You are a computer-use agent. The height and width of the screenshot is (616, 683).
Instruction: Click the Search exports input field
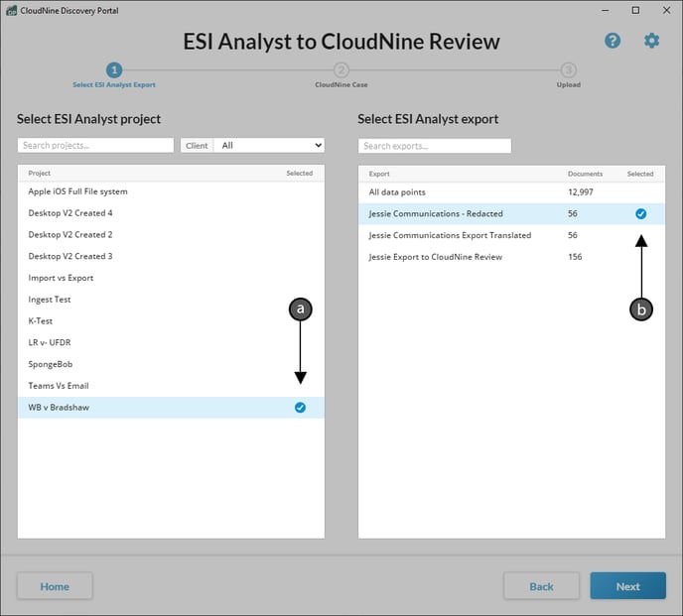(x=435, y=146)
